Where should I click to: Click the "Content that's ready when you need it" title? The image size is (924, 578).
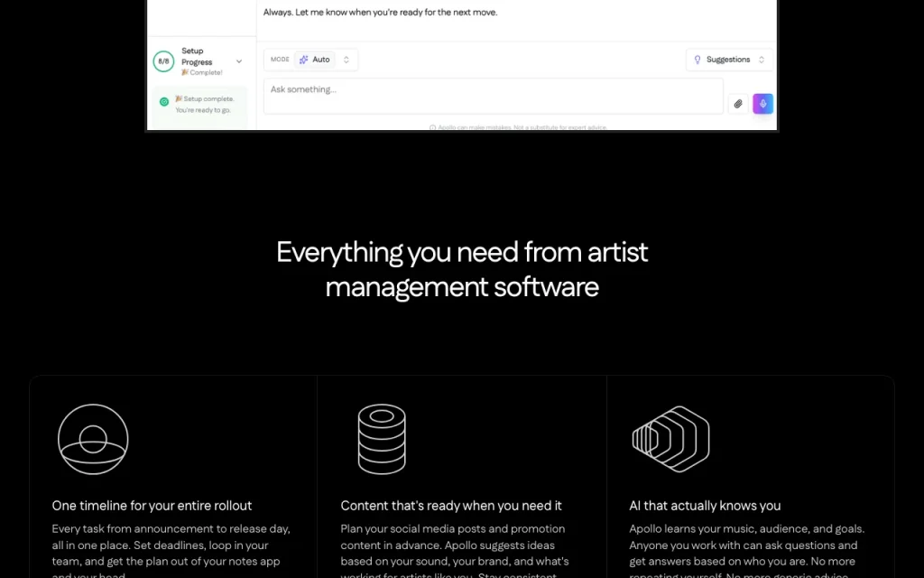click(x=451, y=506)
